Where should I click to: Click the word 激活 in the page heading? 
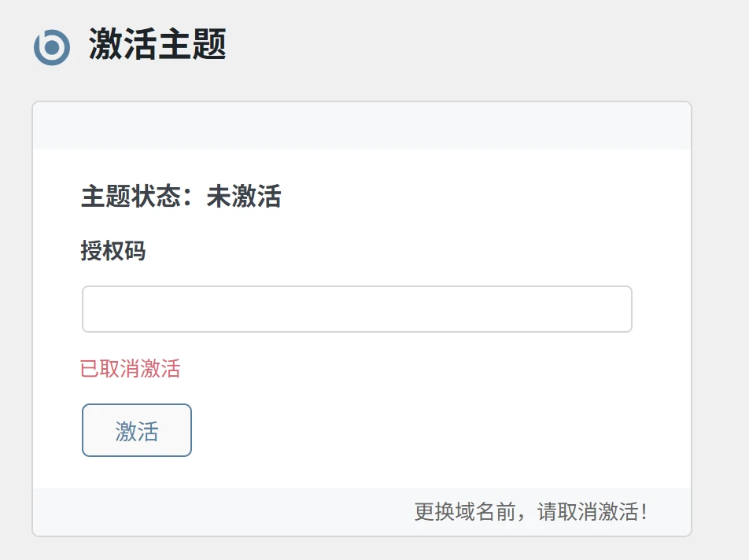(x=123, y=44)
